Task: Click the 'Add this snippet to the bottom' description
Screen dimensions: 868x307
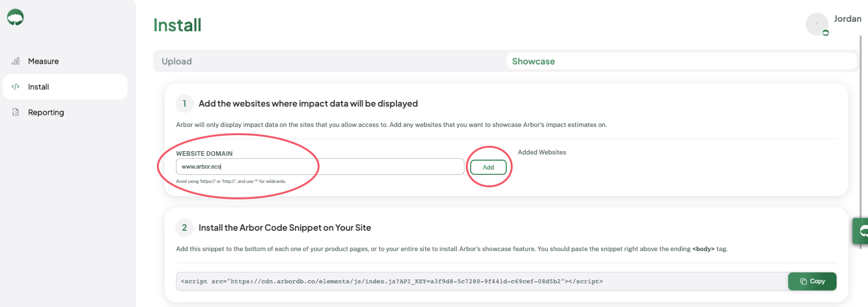Action: (x=451, y=249)
